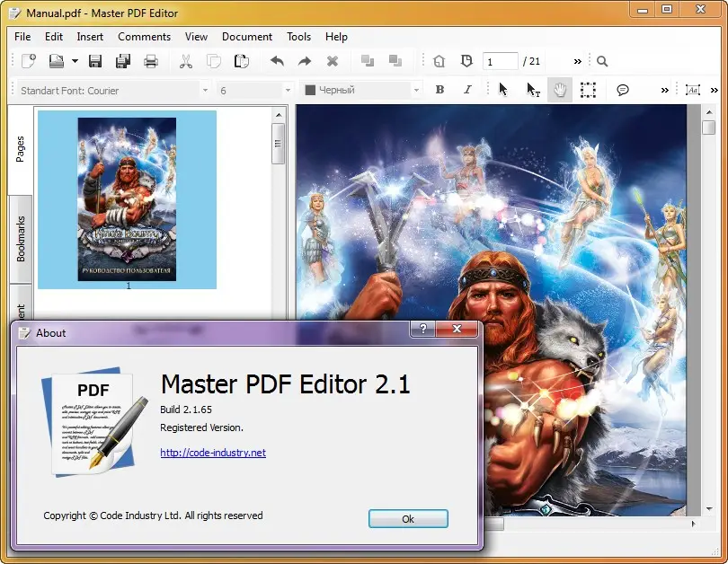Open the Document menu
Screen dimensions: 728x564
click(247, 37)
